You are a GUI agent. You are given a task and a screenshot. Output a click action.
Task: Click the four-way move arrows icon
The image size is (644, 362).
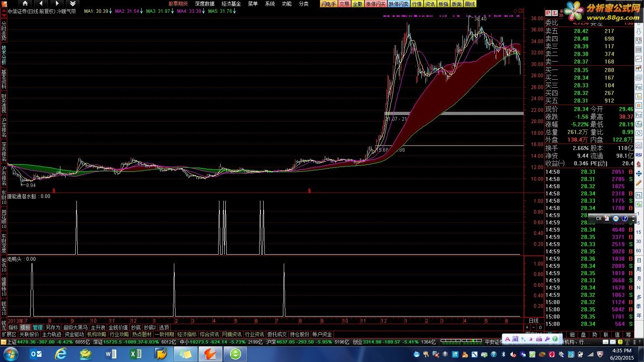pos(639,173)
